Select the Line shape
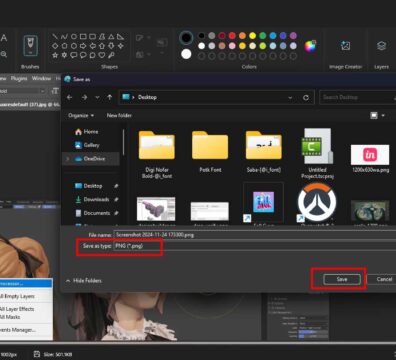The height and width of the screenshot is (360, 396). 55,36
